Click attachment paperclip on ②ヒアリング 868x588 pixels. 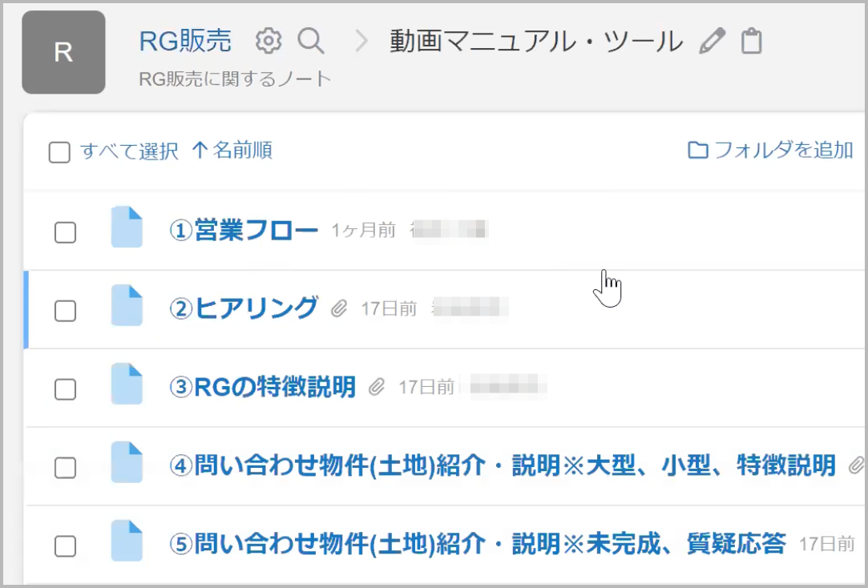pyautogui.click(x=339, y=308)
